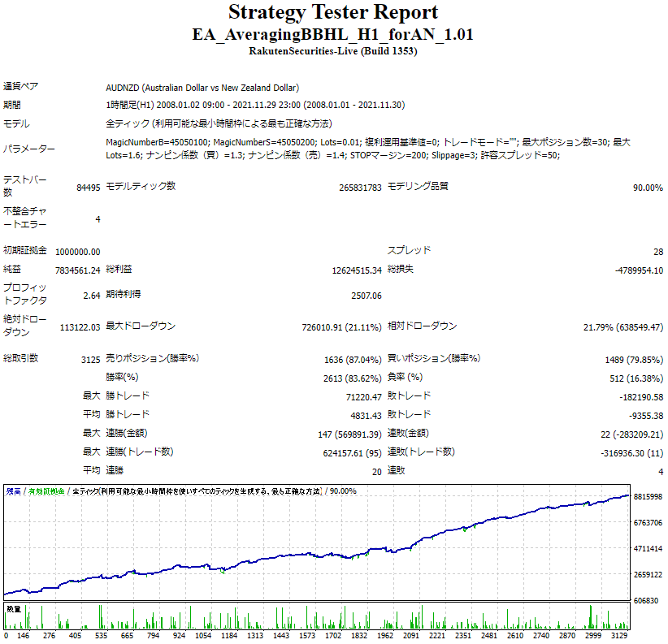Screen dimensions: 668x644
Task: Click loss rate value 512 (16.38%)
Action: pyautogui.click(x=636, y=378)
